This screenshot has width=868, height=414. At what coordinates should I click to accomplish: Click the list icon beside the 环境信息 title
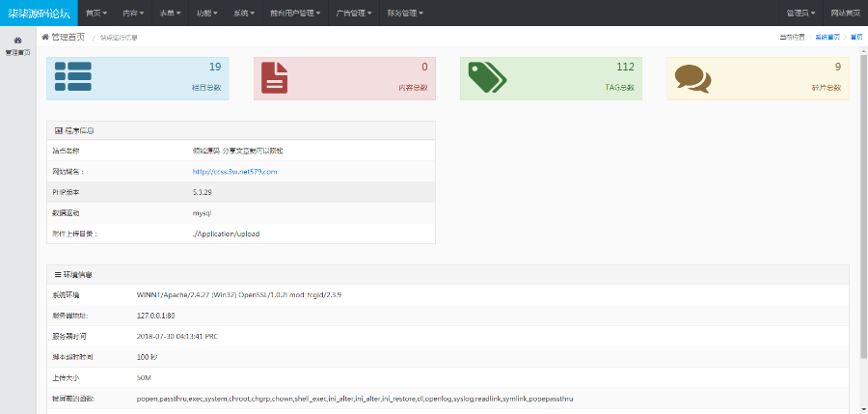point(58,274)
